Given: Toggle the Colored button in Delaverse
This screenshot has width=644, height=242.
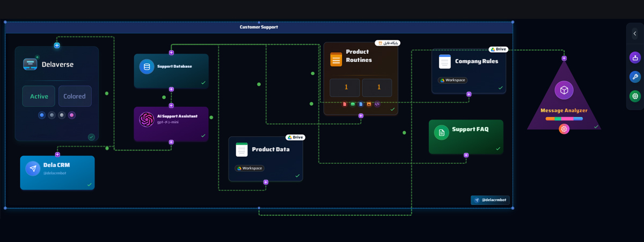Looking at the screenshot, I should pyautogui.click(x=75, y=96).
